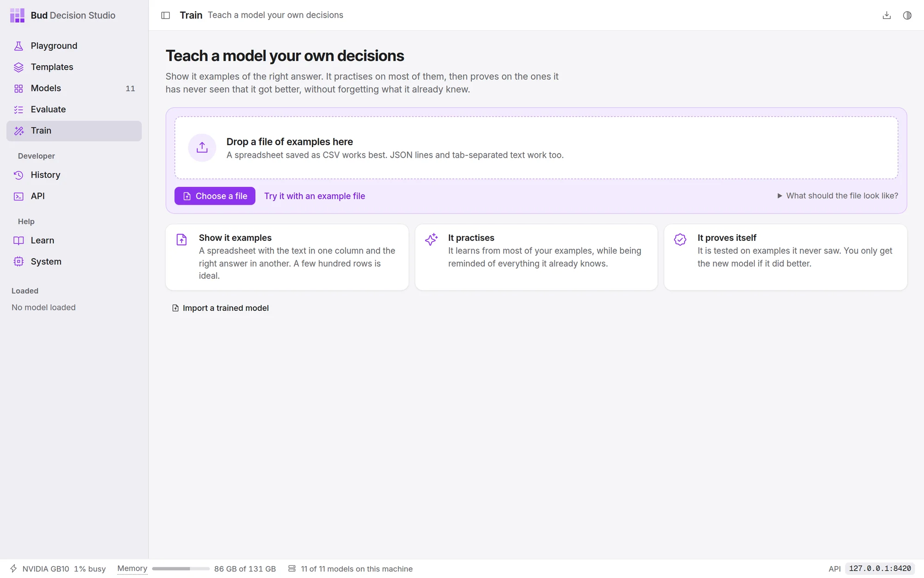The width and height of the screenshot is (924, 578).
Task: Collapse the sidebar with the panel icon
Action: (165, 15)
